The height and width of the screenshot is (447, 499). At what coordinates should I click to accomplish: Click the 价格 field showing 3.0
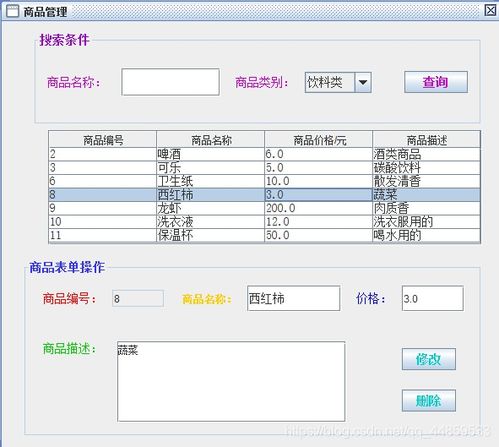pos(433,298)
